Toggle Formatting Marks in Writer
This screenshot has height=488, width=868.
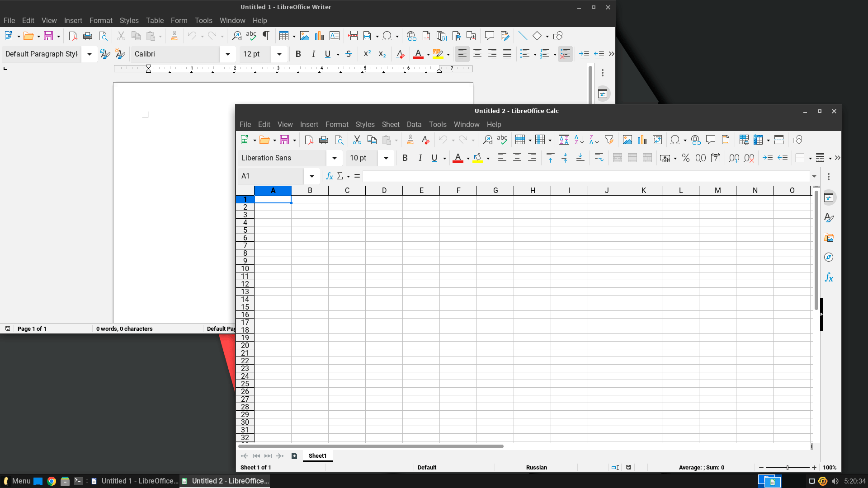(266, 36)
